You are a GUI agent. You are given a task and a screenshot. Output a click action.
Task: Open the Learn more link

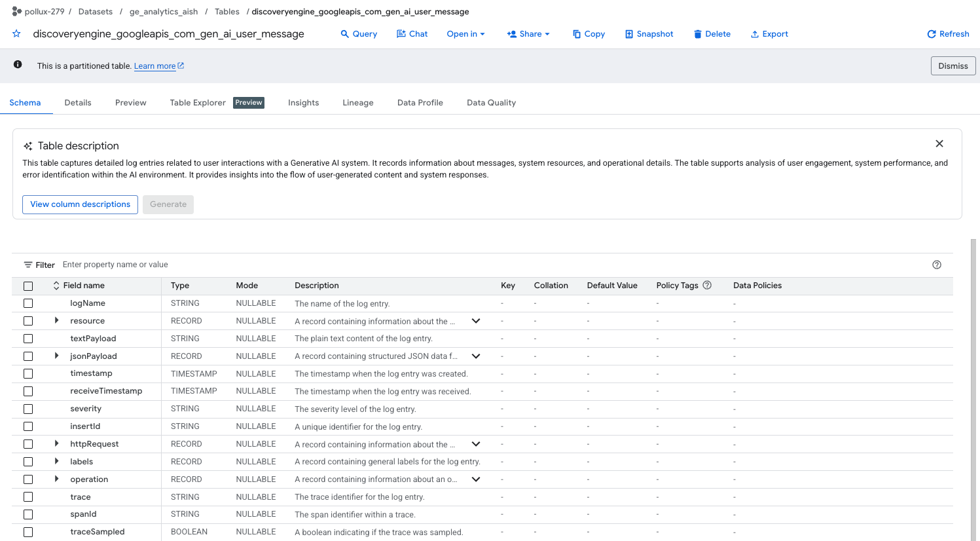pos(159,66)
